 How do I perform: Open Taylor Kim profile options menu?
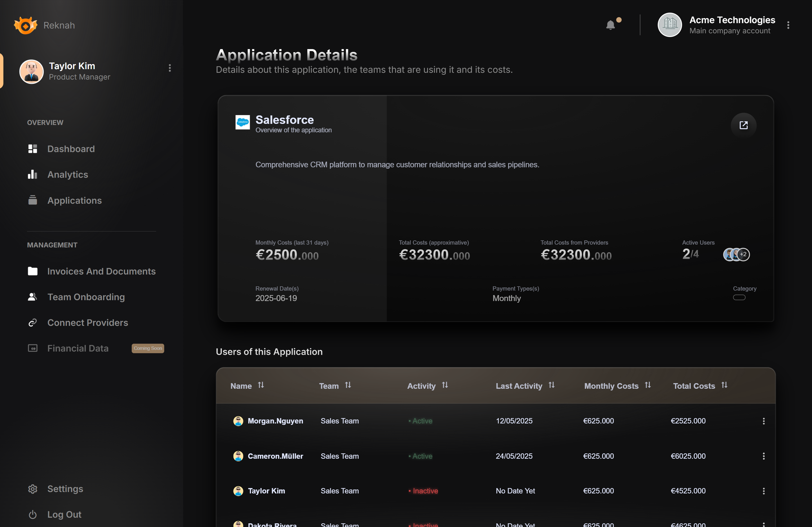point(169,68)
